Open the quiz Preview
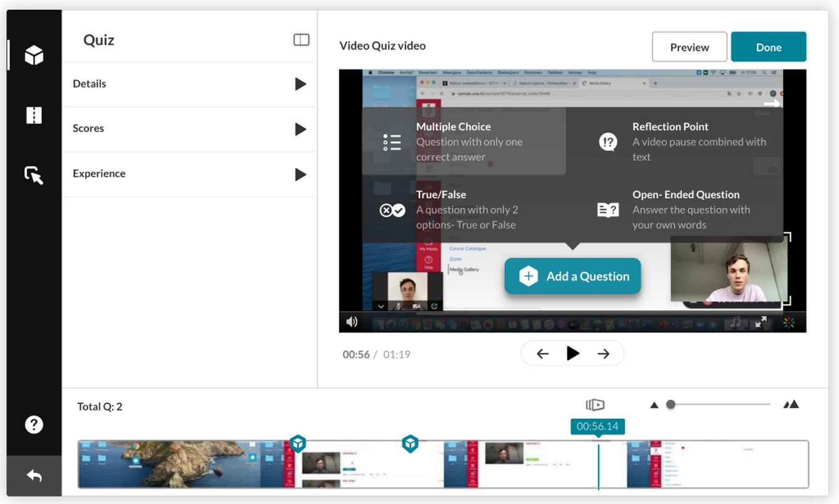Image resolution: width=839 pixels, height=504 pixels. point(689,46)
